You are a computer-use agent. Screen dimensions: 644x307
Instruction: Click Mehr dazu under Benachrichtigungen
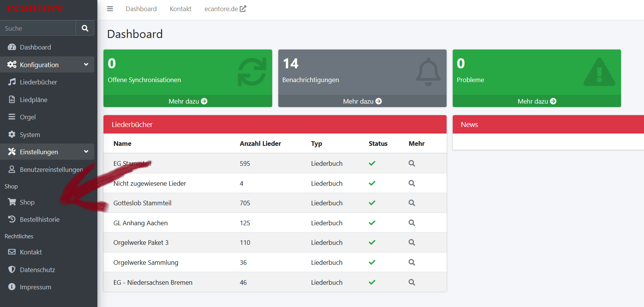pyautogui.click(x=362, y=101)
